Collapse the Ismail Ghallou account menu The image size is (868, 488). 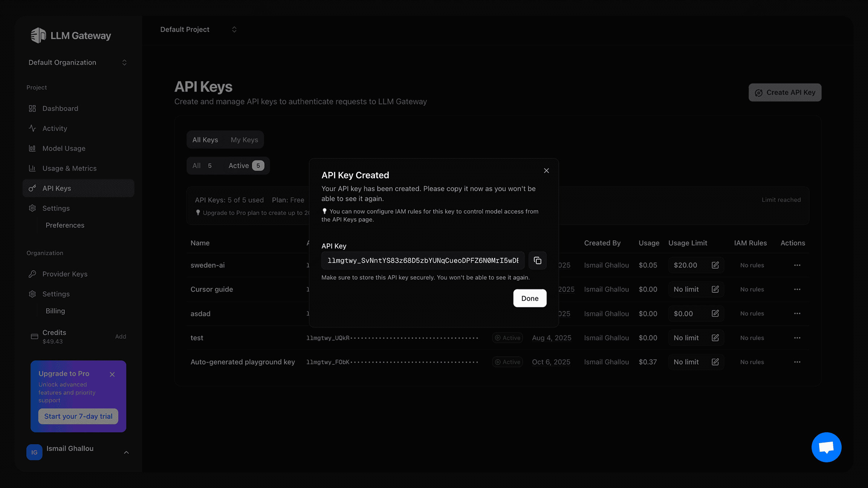(x=126, y=452)
